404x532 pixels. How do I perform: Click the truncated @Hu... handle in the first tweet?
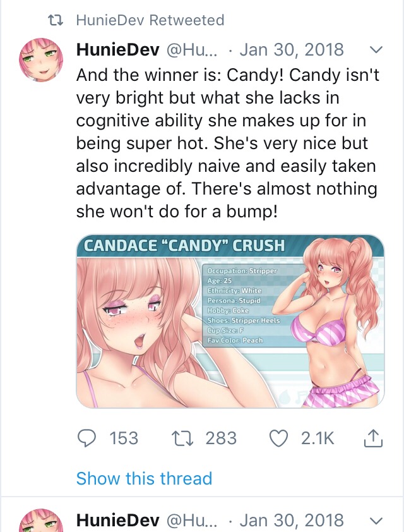pos(191,49)
